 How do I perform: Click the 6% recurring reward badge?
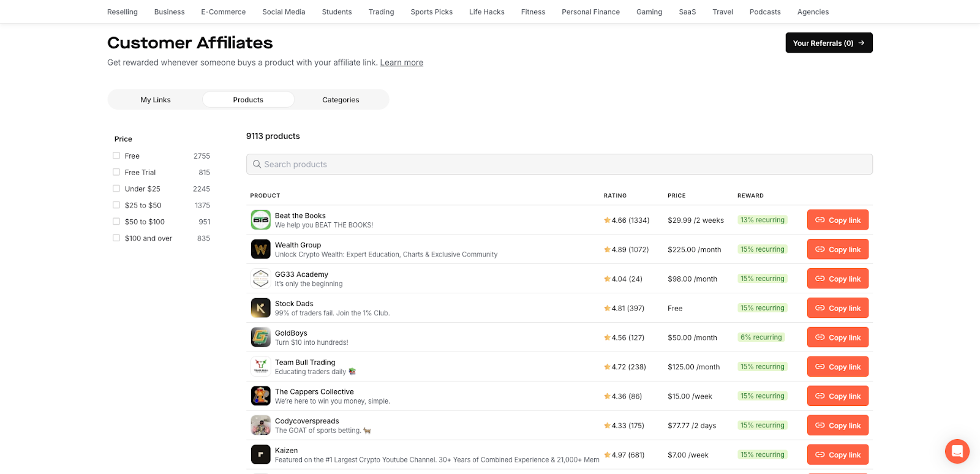pos(761,337)
